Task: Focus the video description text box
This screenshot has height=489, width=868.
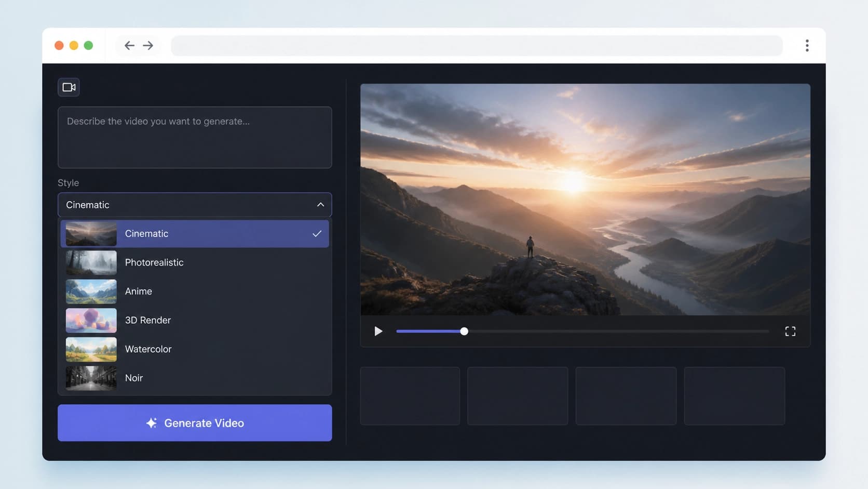Action: (195, 137)
